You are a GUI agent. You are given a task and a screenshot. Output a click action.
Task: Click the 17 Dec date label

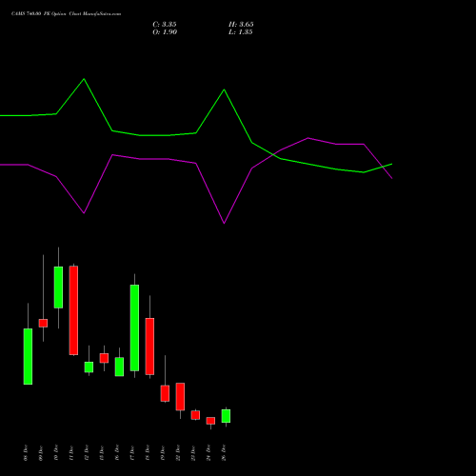(132, 453)
